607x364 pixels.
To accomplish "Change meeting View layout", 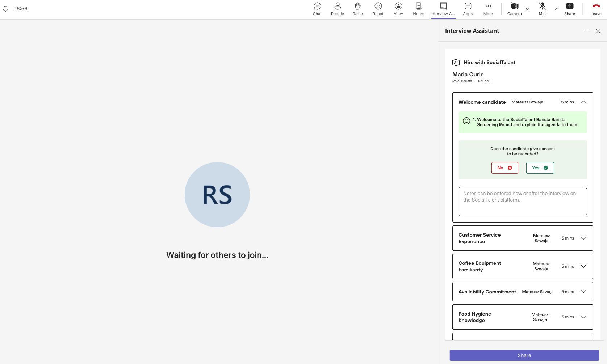I will pos(398,9).
